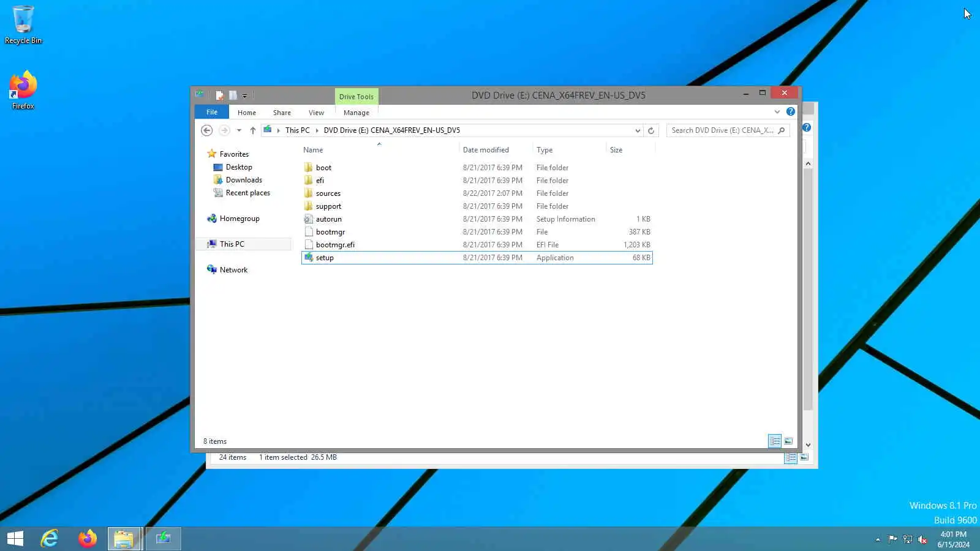This screenshot has width=980, height=551.
Task: Expand chevron before This PC in address bar
Action: (278, 130)
